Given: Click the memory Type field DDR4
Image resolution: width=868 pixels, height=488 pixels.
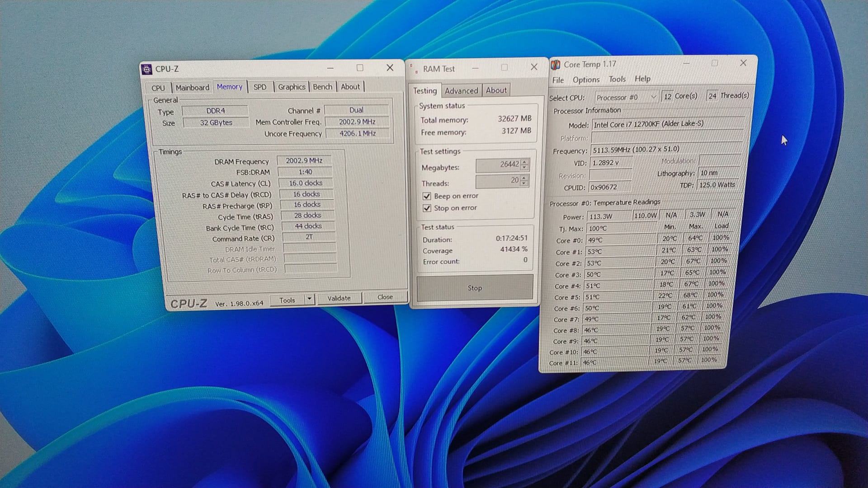Looking at the screenshot, I should pyautogui.click(x=215, y=111).
